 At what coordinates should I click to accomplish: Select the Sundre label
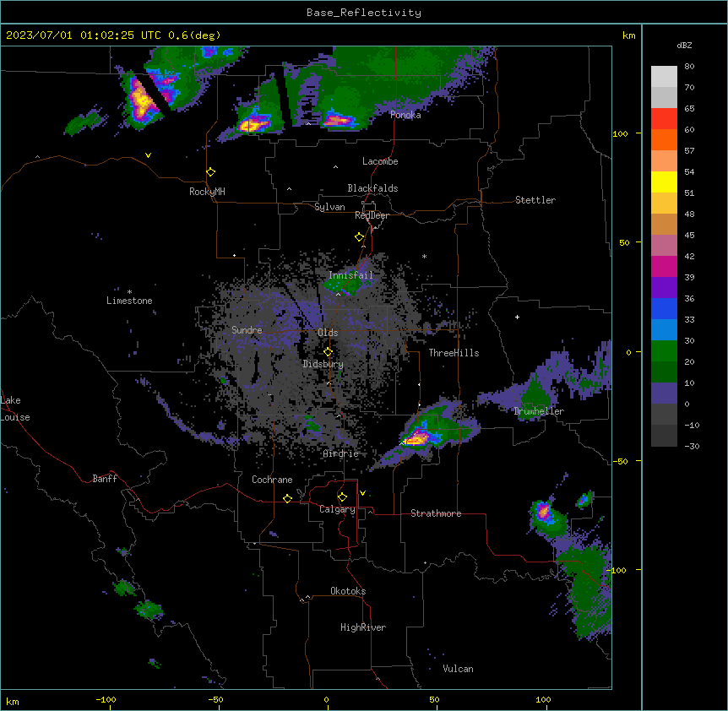247,330
